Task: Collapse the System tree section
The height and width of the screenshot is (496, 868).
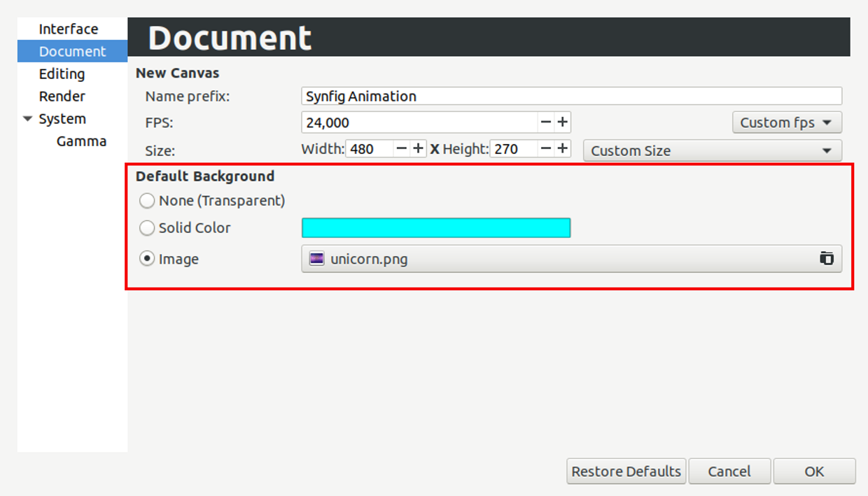Action: coord(28,119)
